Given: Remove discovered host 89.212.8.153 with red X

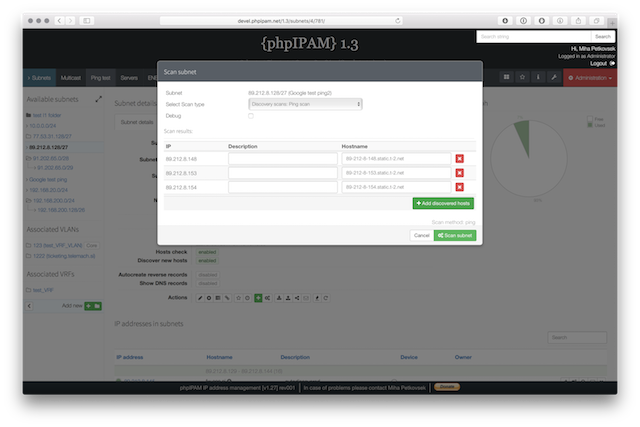Looking at the screenshot, I should [x=460, y=173].
